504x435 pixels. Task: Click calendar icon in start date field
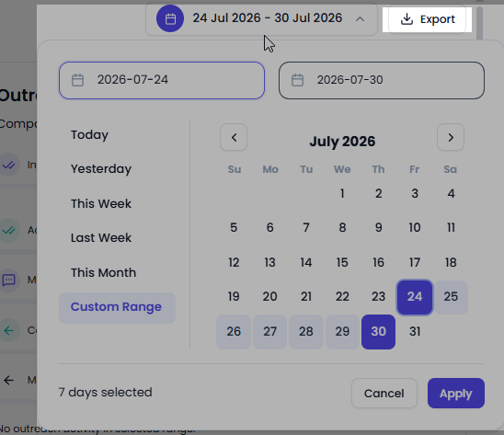click(x=77, y=80)
